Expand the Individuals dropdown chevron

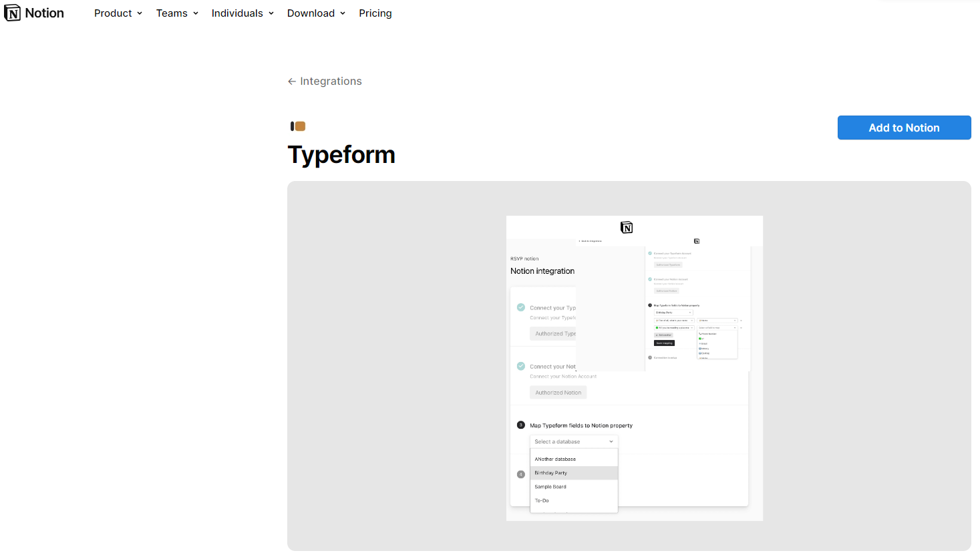pos(271,13)
